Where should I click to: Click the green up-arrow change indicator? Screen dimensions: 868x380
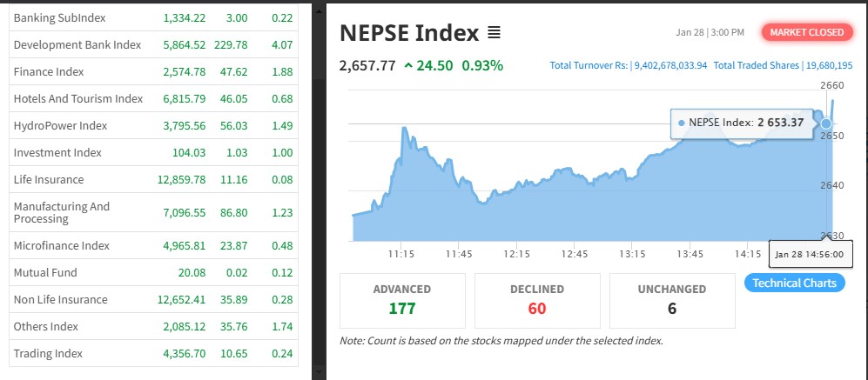point(408,65)
